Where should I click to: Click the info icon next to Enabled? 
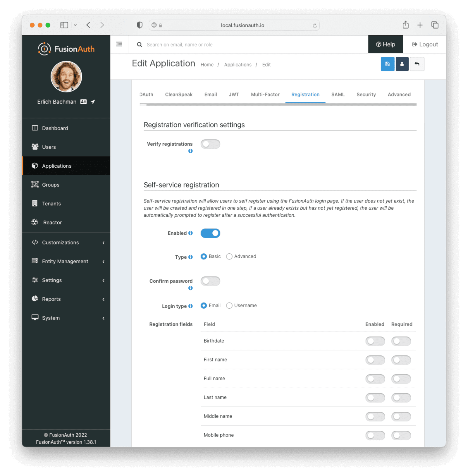pyautogui.click(x=190, y=233)
